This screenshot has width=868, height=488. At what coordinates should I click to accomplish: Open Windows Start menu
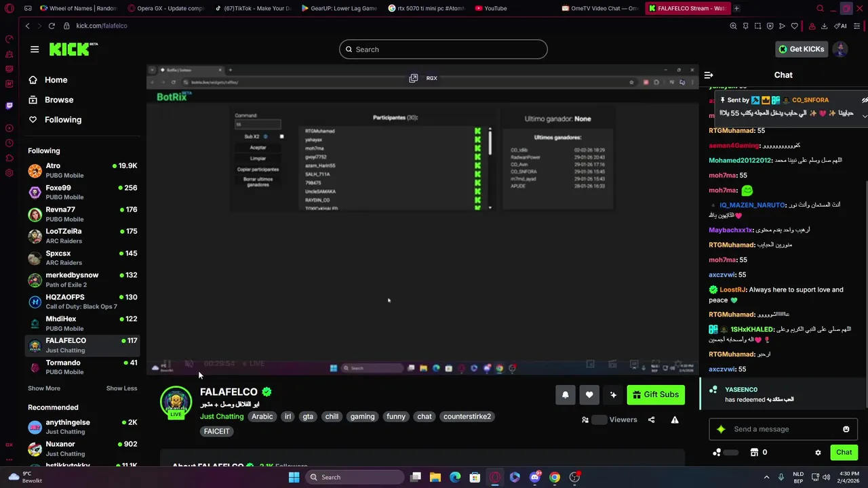coord(294,477)
